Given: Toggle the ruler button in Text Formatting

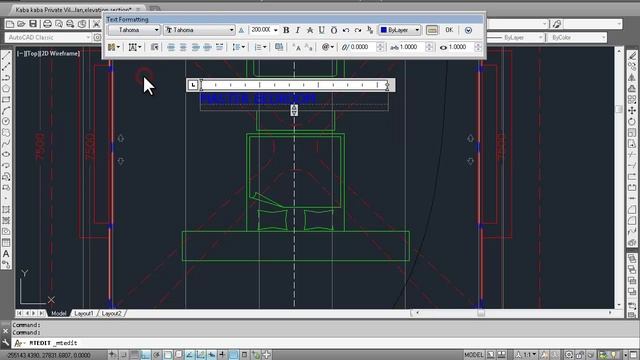Looking at the screenshot, I should (x=432, y=30).
